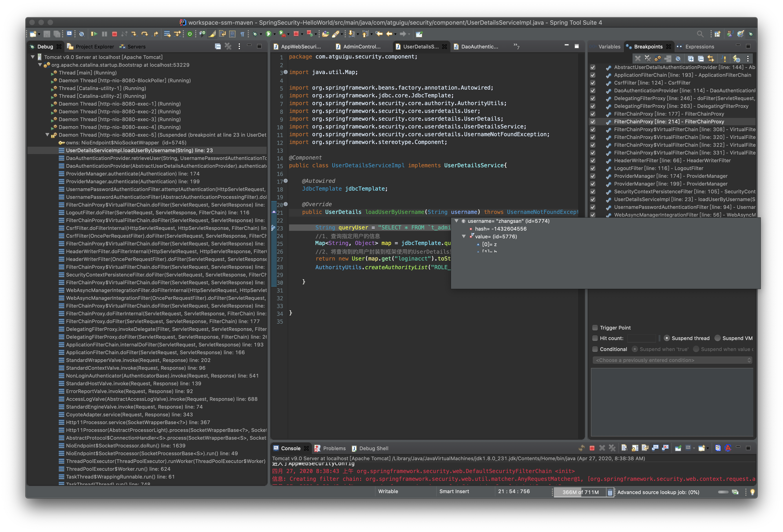Click the background job progress indicator bar
This screenshot has height=532, width=783.
[723, 492]
